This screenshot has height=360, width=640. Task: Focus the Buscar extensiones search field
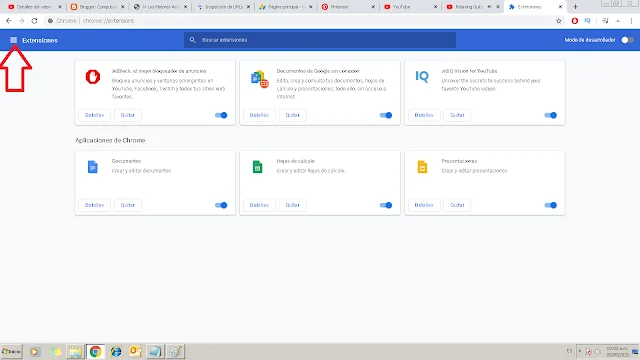click(320, 40)
